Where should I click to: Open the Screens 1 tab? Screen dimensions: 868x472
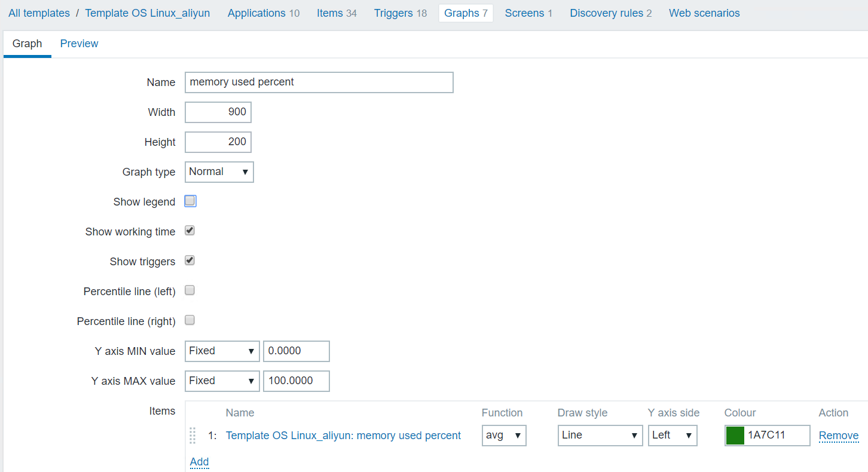[528, 13]
